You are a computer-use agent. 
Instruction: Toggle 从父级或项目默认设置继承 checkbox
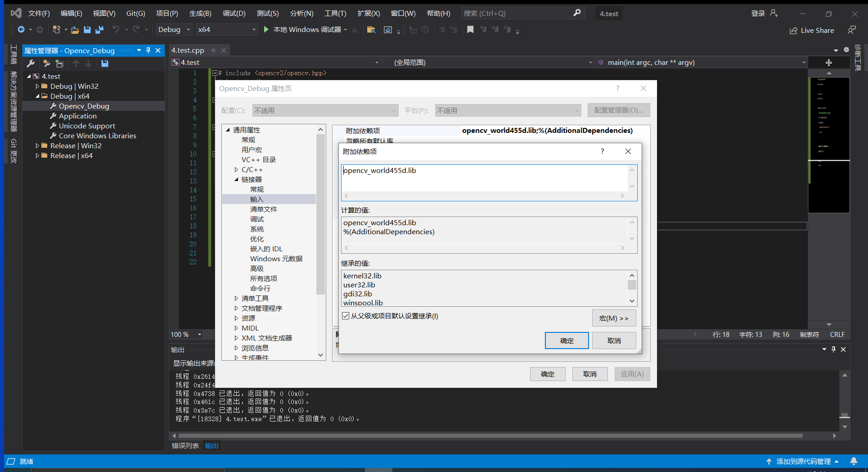[x=346, y=316]
